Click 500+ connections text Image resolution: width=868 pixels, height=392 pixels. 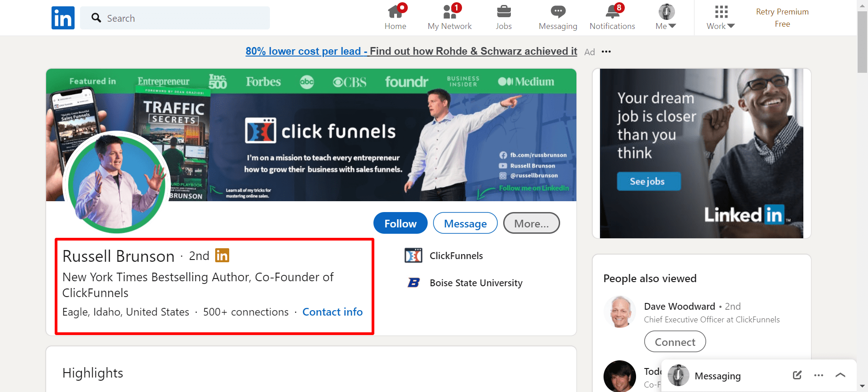pyautogui.click(x=246, y=312)
